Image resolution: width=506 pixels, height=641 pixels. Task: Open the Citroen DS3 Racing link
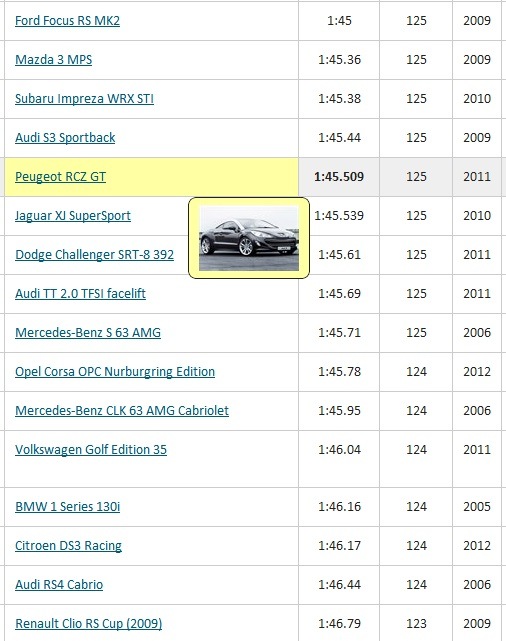tap(68, 546)
